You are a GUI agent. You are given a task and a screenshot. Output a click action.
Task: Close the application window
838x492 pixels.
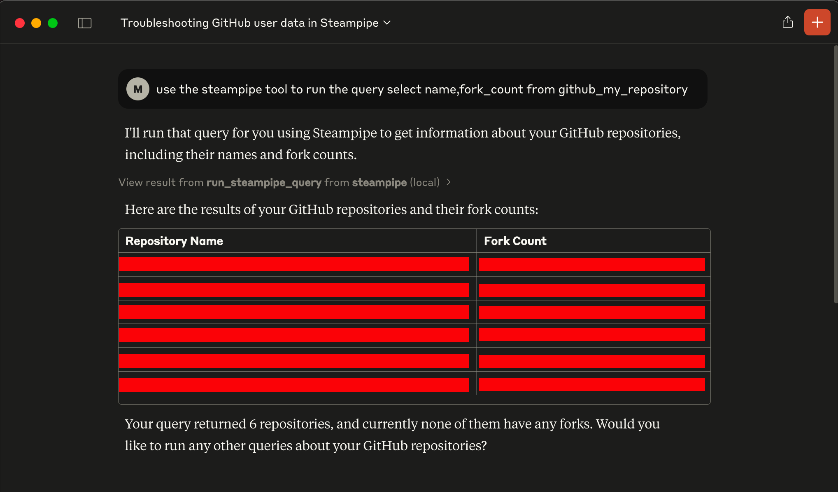tap(19, 22)
